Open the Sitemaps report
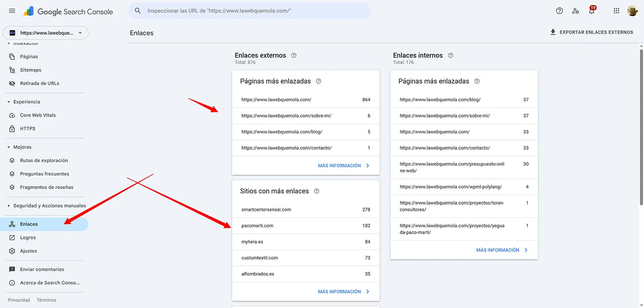Screen dimensions: 644x308 (x=30, y=69)
